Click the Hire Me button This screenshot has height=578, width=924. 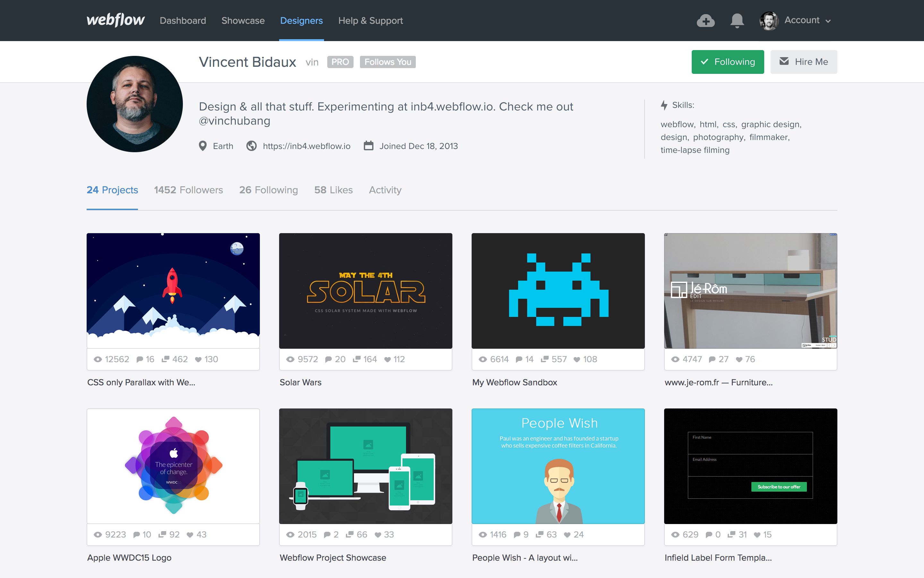(804, 62)
